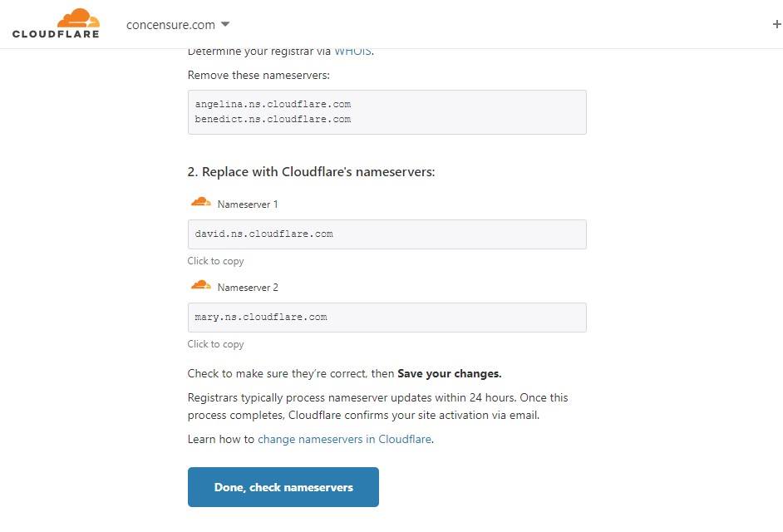Click 'Click to copy' under Nameserver 2
The width and height of the screenshot is (783, 532).
[216, 344]
